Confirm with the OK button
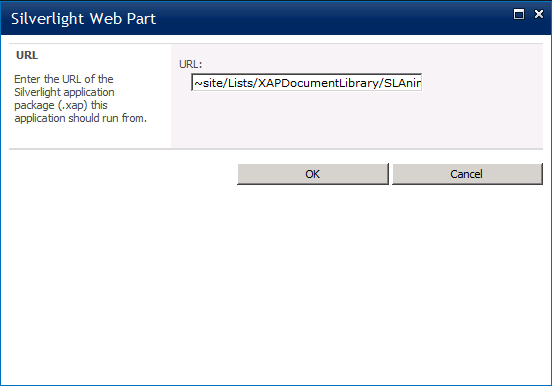This screenshot has height=386, width=552. (x=313, y=174)
